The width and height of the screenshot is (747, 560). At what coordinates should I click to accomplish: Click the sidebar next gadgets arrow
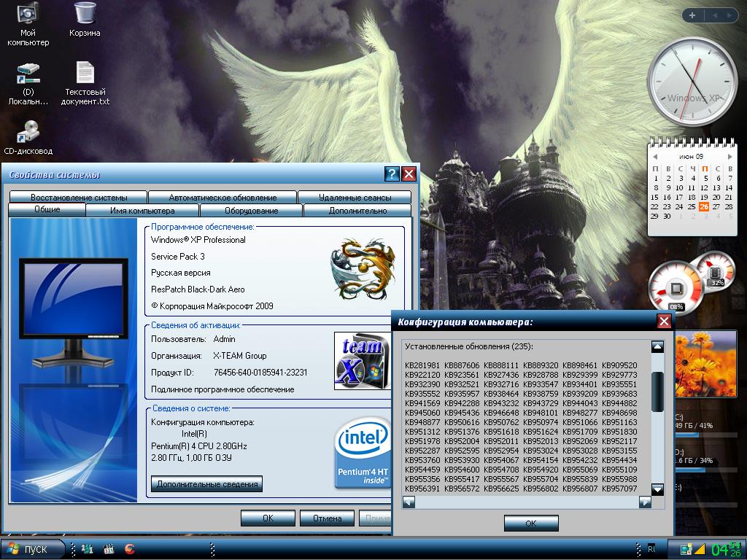tap(729, 16)
